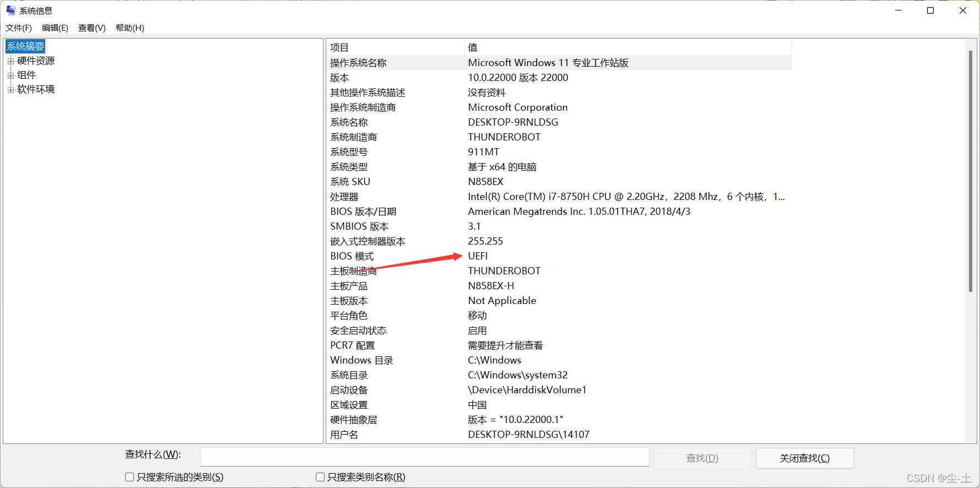980x488 pixels.
Task: Click the 查找什么 search input field
Action: [424, 457]
